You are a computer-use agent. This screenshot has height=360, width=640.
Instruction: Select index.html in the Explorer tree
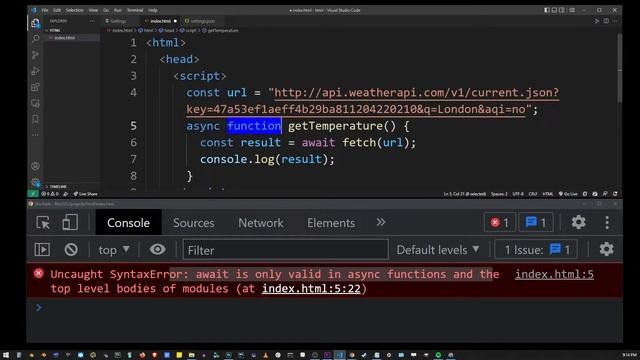click(x=72, y=38)
